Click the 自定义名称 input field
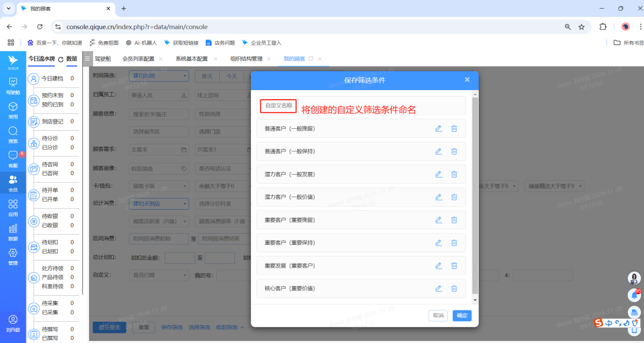 (x=361, y=106)
